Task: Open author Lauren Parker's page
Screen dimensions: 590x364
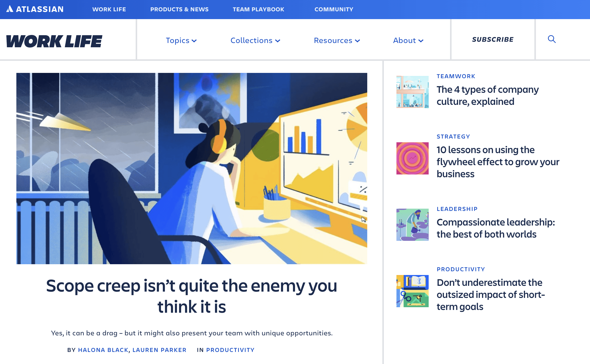Action: pyautogui.click(x=159, y=350)
